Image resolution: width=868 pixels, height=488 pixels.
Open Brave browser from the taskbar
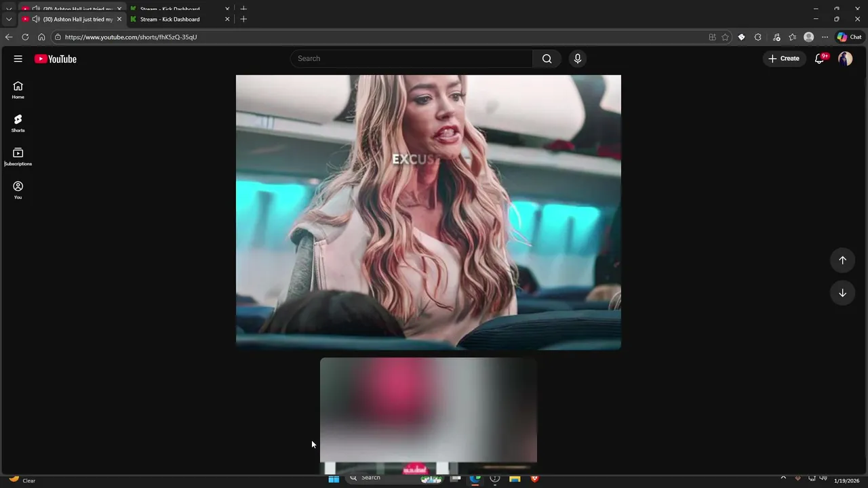534,479
